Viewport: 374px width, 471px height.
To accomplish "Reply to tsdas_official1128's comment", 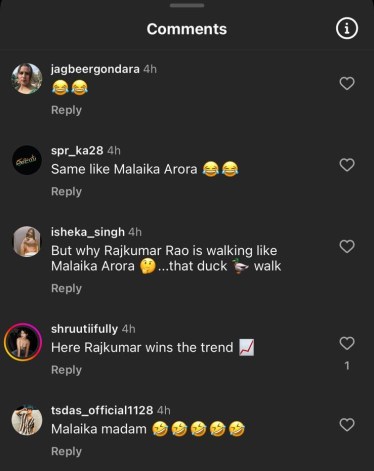I will 66,451.
